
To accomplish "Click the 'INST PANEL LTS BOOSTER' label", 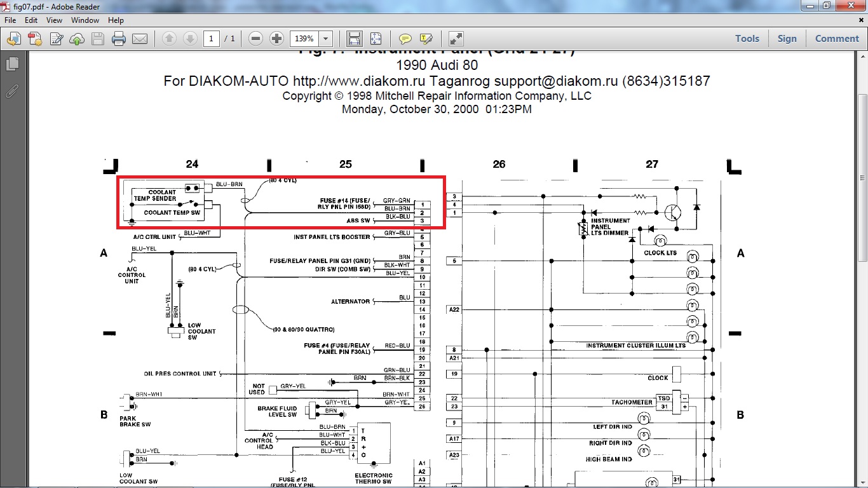I will 332,237.
